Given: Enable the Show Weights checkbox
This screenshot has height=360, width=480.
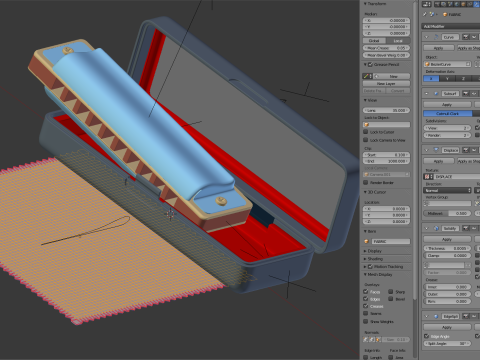Looking at the screenshot, I should coord(366,321).
